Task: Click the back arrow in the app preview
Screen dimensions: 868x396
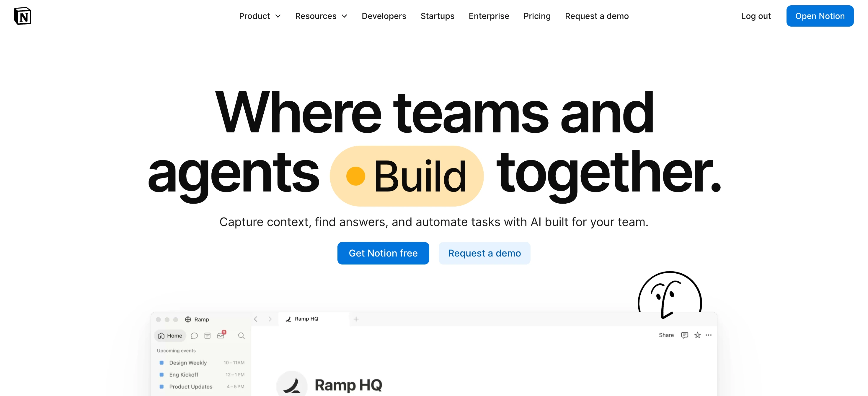Action: click(x=256, y=319)
